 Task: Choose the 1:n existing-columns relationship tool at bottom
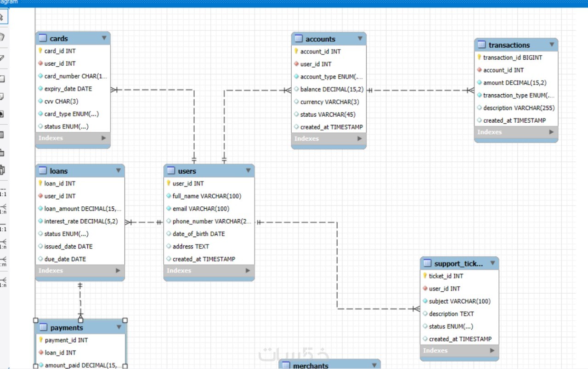pyautogui.click(x=3, y=282)
